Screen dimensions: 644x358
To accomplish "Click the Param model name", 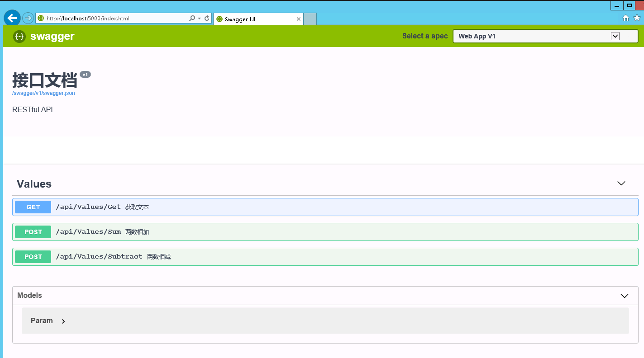I will (42, 320).
